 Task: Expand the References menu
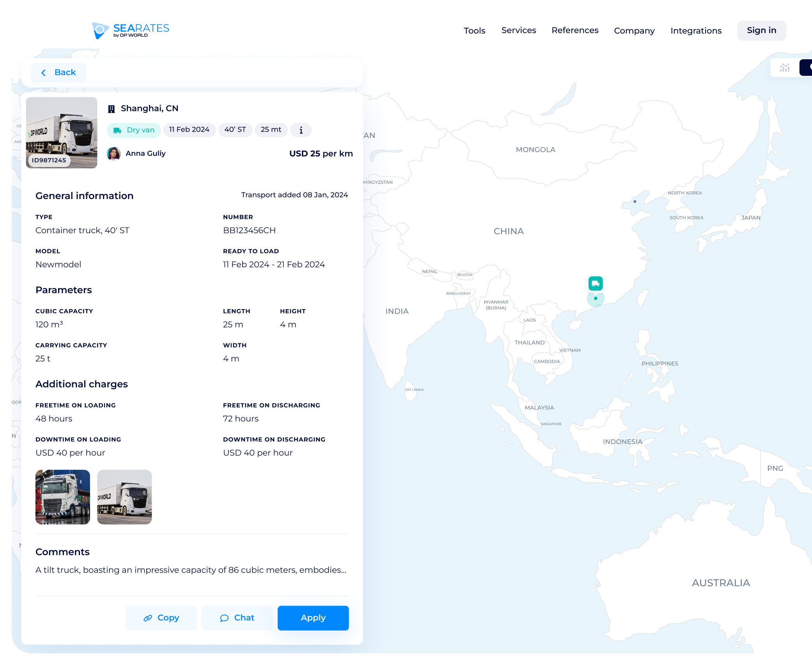tap(574, 30)
